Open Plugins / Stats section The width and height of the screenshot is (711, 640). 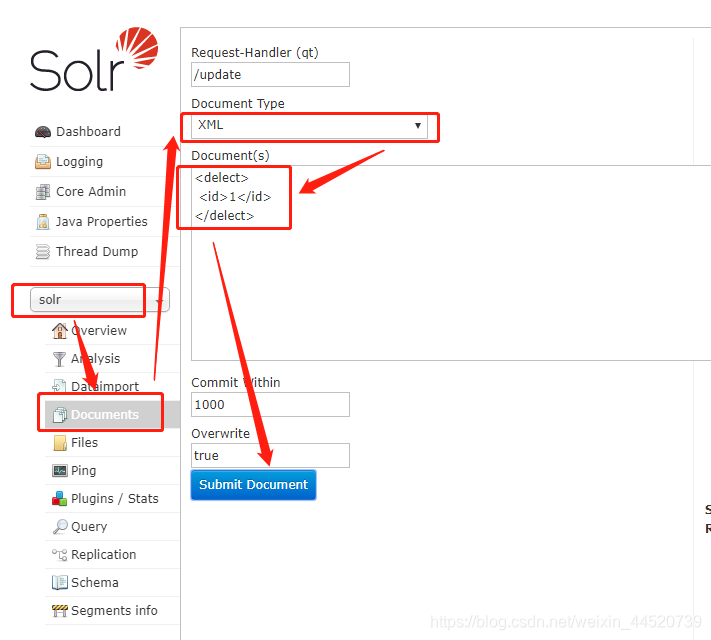coord(115,498)
